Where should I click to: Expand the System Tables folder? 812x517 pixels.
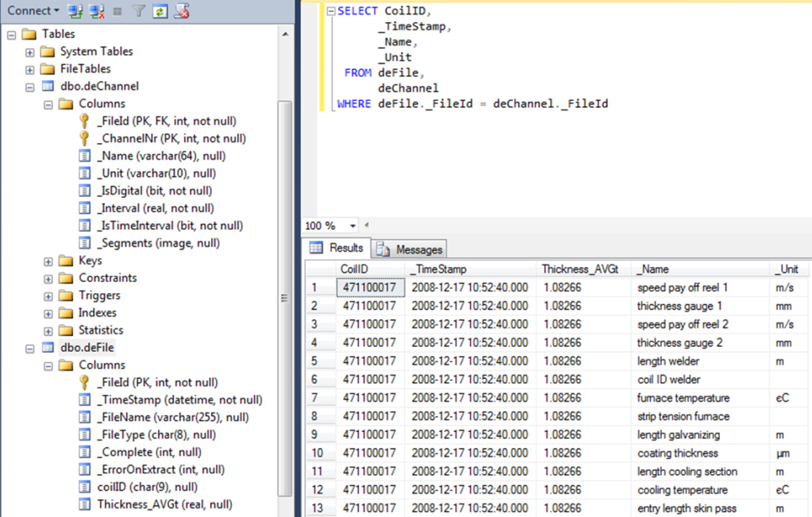pyautogui.click(x=30, y=52)
